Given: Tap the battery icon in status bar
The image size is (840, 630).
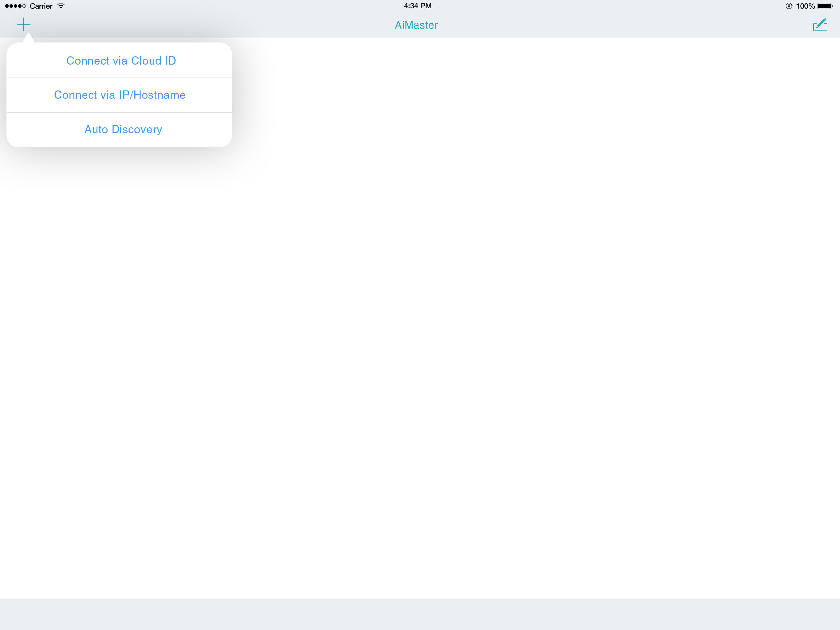Looking at the screenshot, I should [824, 6].
